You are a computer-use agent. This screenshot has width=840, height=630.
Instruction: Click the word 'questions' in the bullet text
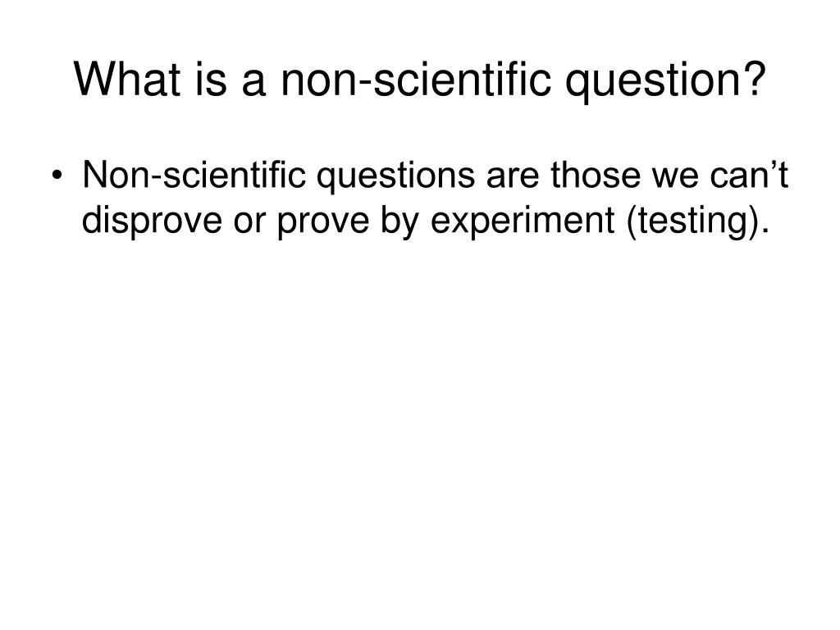396,177
